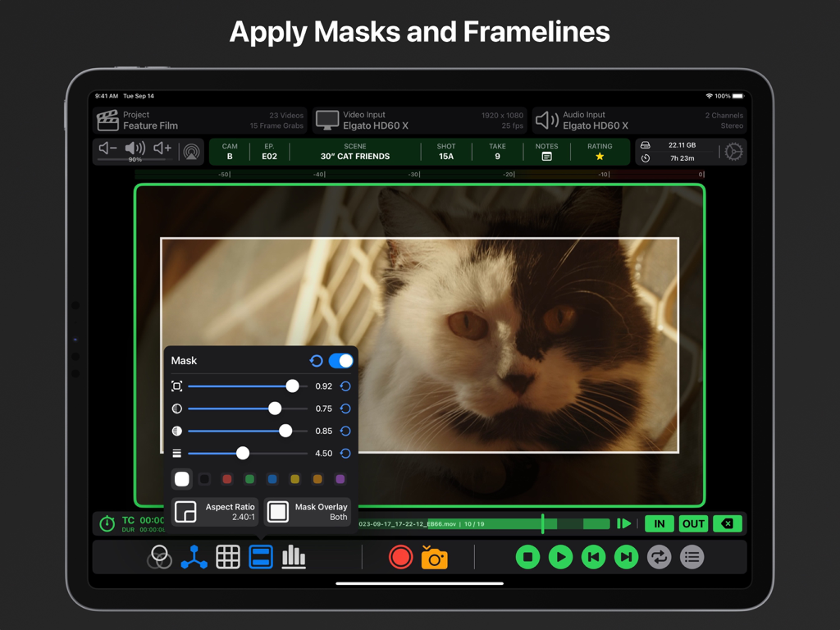Change the Mask Overlay Both setting

(308, 512)
